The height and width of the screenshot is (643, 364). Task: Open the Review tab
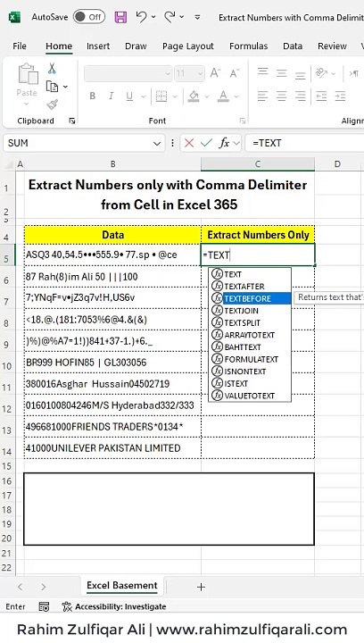(x=332, y=46)
